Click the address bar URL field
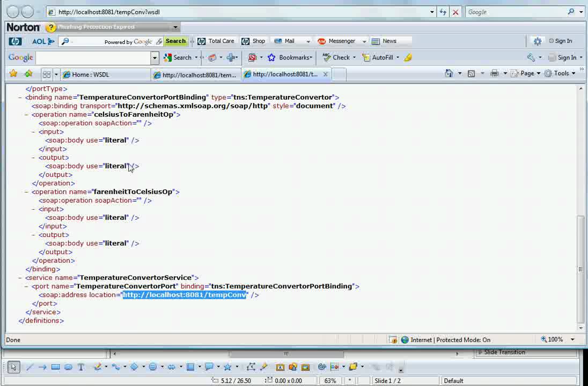The image size is (588, 386). point(240,12)
